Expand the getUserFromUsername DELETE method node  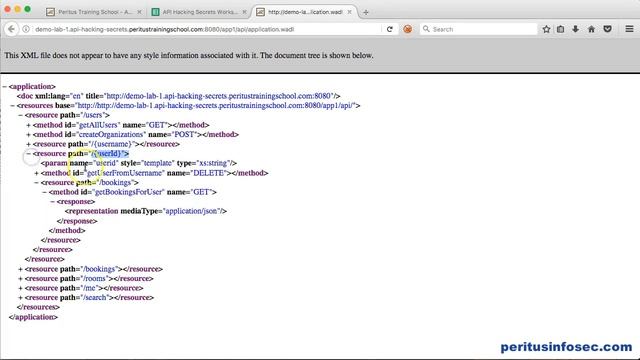coord(37,173)
